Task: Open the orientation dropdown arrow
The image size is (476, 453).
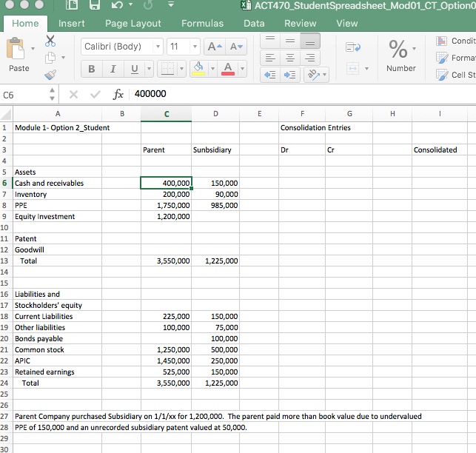Action: click(324, 75)
